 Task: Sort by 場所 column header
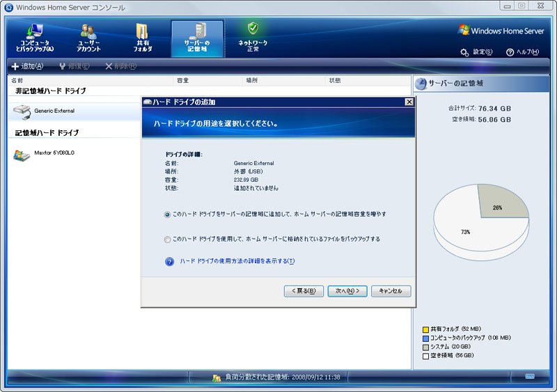252,81
